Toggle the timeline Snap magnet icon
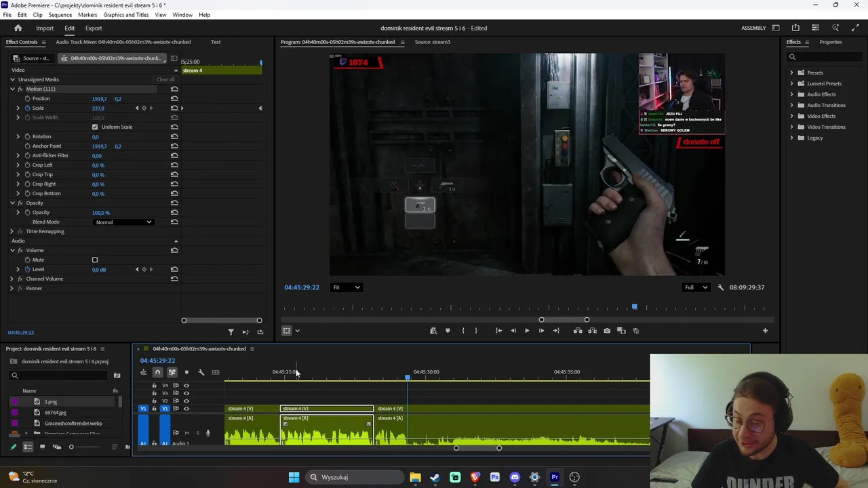The width and height of the screenshot is (868, 488). point(157,372)
